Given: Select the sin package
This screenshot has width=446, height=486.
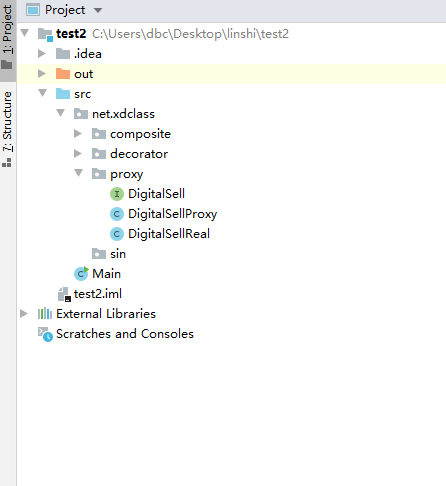Looking at the screenshot, I should tap(109, 254).
